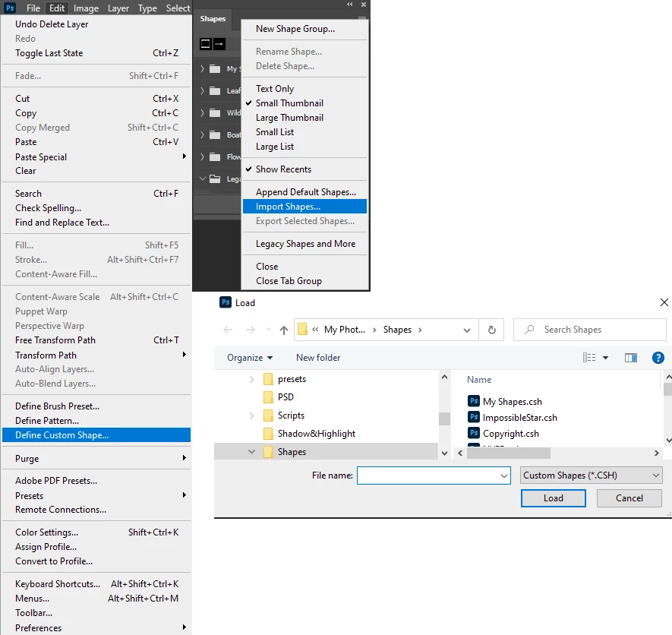672x635 pixels.
Task: Refresh the Shapes folder listing
Action: tap(491, 330)
